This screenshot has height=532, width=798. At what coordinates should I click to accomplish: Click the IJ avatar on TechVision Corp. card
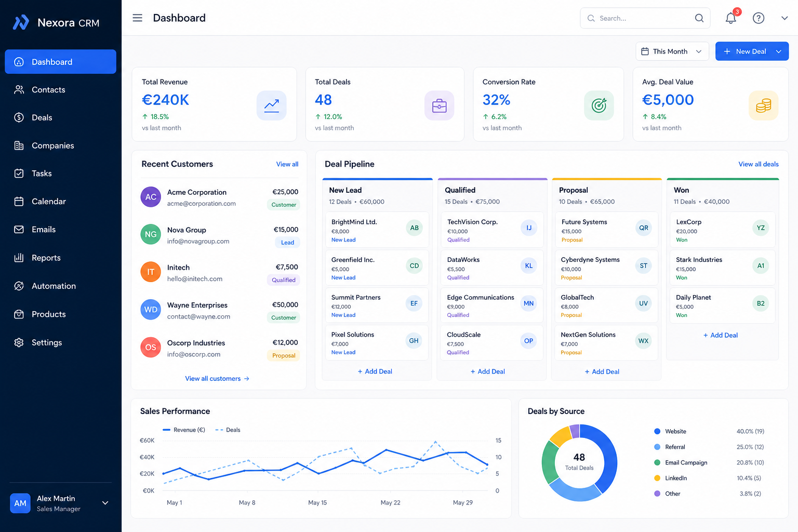coord(529,228)
